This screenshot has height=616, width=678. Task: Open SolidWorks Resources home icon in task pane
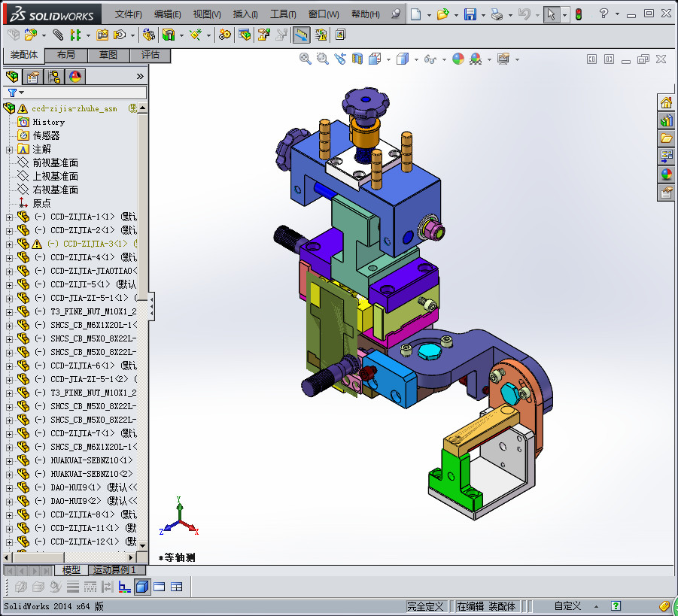[x=666, y=102]
